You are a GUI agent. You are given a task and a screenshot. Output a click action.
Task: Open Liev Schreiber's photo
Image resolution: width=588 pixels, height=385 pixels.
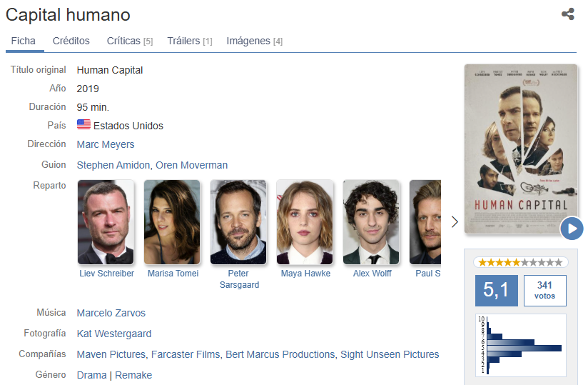(106, 222)
